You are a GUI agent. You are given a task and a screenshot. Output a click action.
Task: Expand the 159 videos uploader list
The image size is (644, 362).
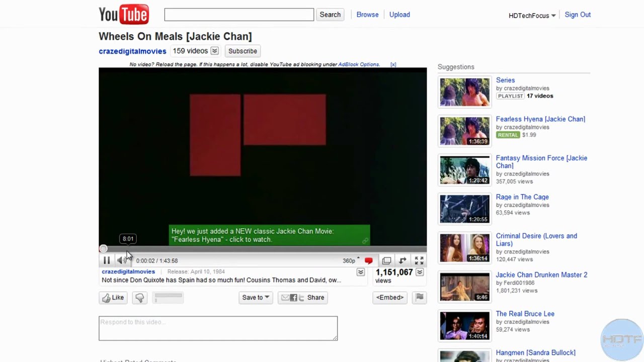tap(214, 51)
